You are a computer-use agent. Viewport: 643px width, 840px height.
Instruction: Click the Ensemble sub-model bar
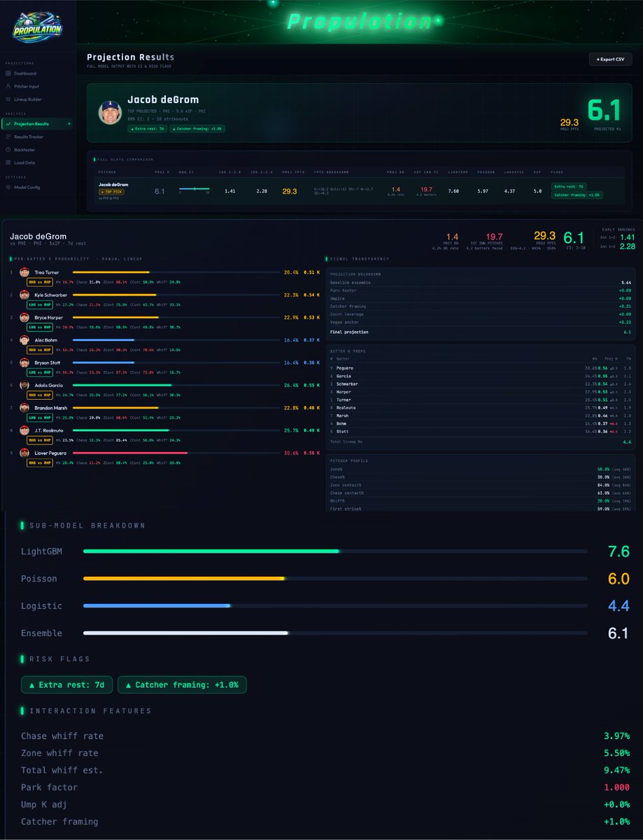pos(335,633)
